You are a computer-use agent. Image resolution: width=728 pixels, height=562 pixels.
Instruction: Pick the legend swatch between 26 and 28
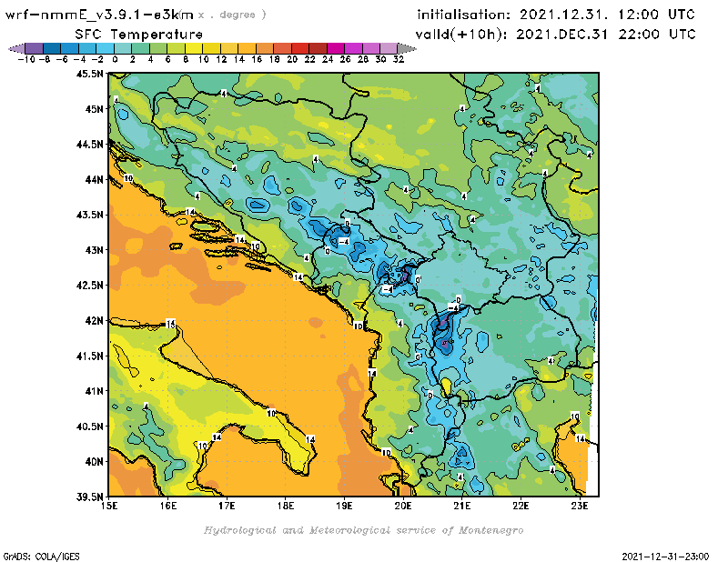(353, 48)
